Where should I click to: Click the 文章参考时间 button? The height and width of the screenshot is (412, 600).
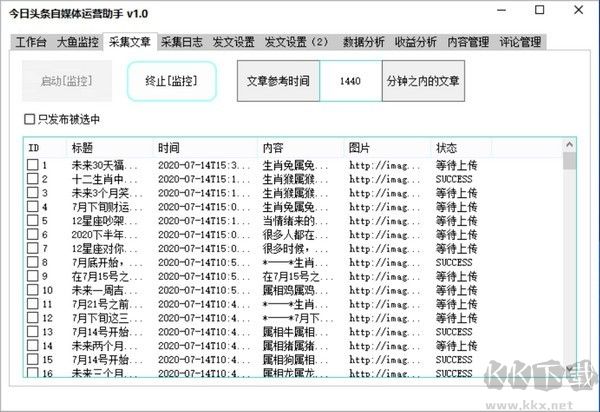point(278,81)
